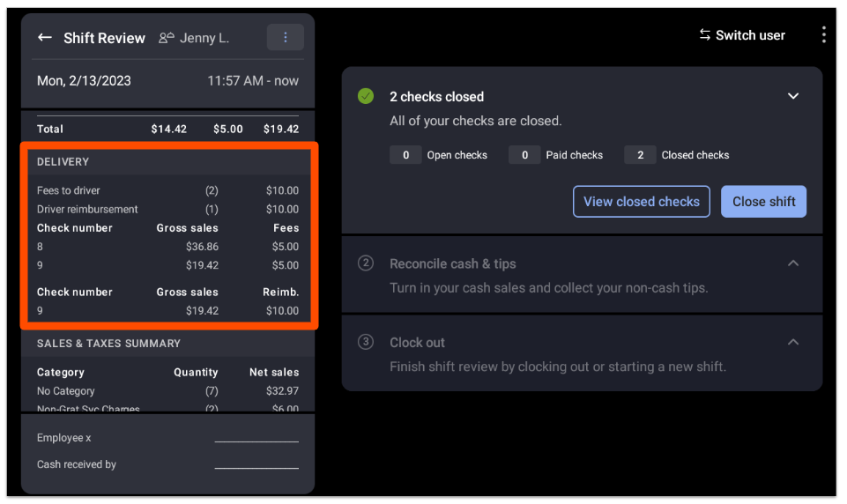Click the step 2 circle icon
The width and height of the screenshot is (847, 504).
click(x=366, y=263)
